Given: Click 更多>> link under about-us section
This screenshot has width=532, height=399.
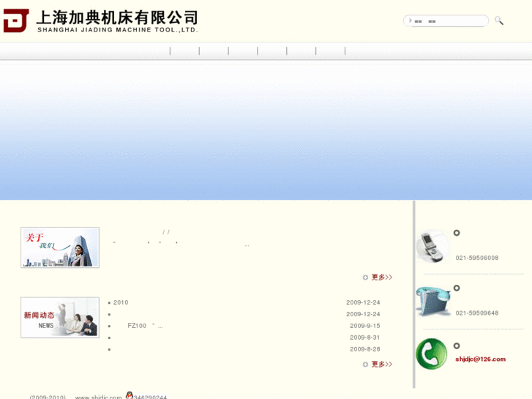Looking at the screenshot, I should pyautogui.click(x=382, y=277).
